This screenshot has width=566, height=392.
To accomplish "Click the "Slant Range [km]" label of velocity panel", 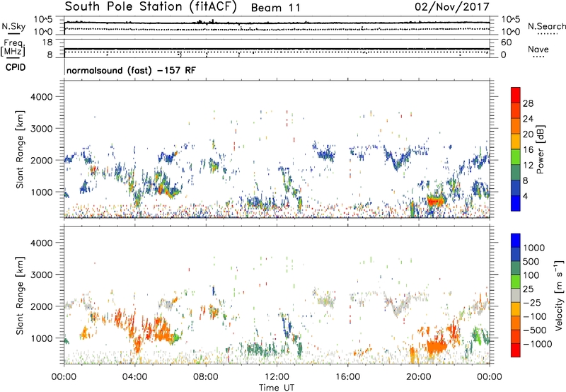I will point(20,295).
